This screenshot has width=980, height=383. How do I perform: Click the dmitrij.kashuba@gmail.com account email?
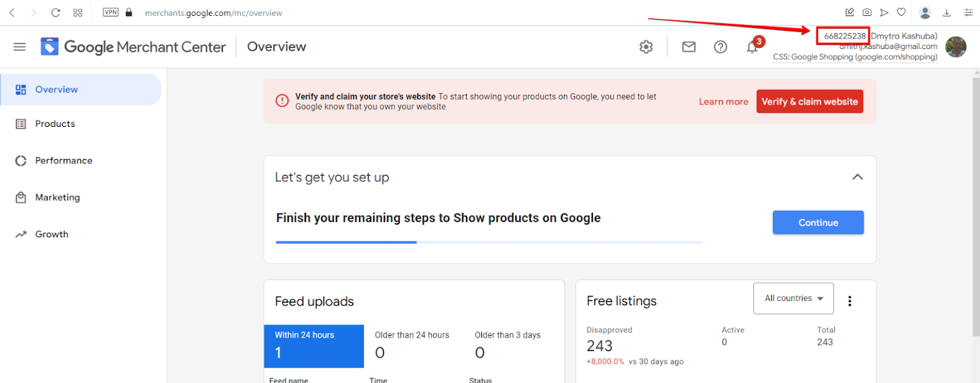point(888,47)
